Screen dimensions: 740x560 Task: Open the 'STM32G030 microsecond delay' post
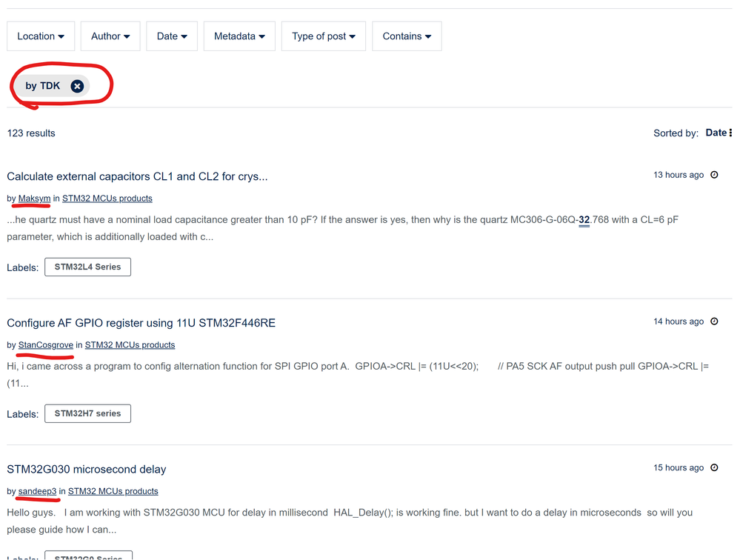(x=87, y=470)
